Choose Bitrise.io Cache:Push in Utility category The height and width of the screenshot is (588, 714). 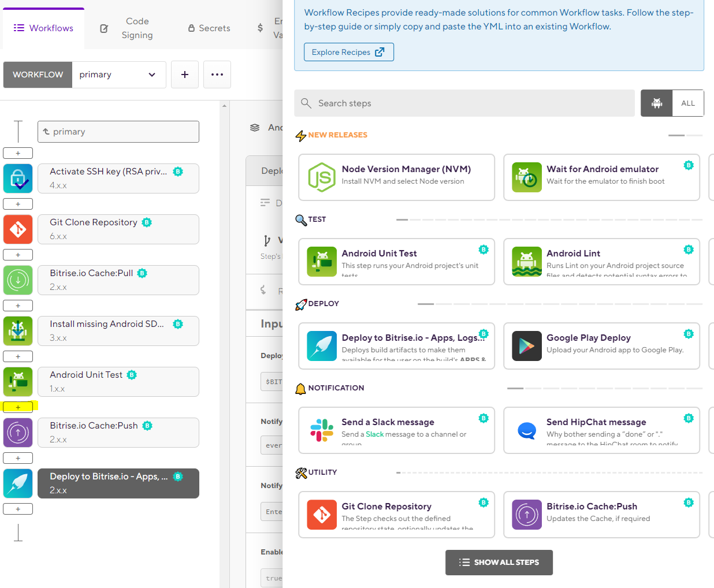point(601,515)
